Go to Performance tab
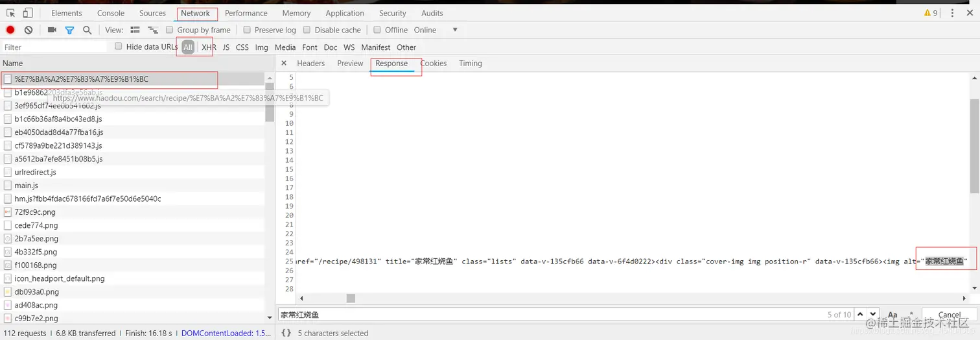Viewport: 980px width, 340px height. [x=246, y=13]
